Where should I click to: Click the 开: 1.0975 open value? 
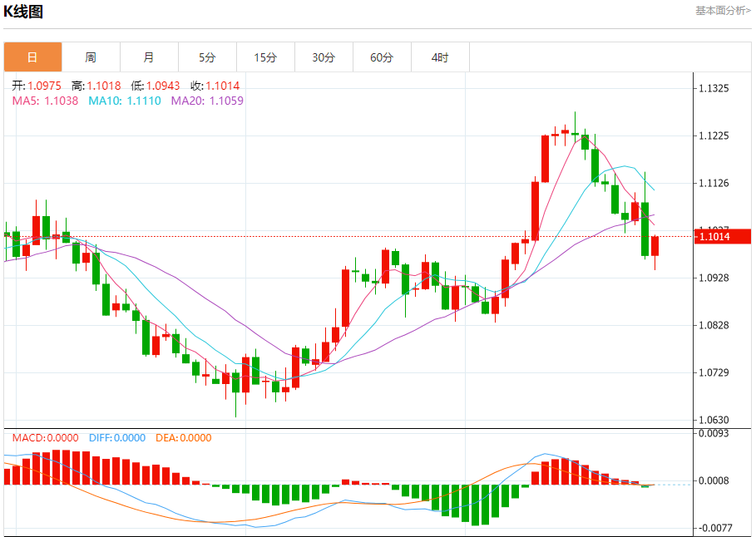[37, 86]
